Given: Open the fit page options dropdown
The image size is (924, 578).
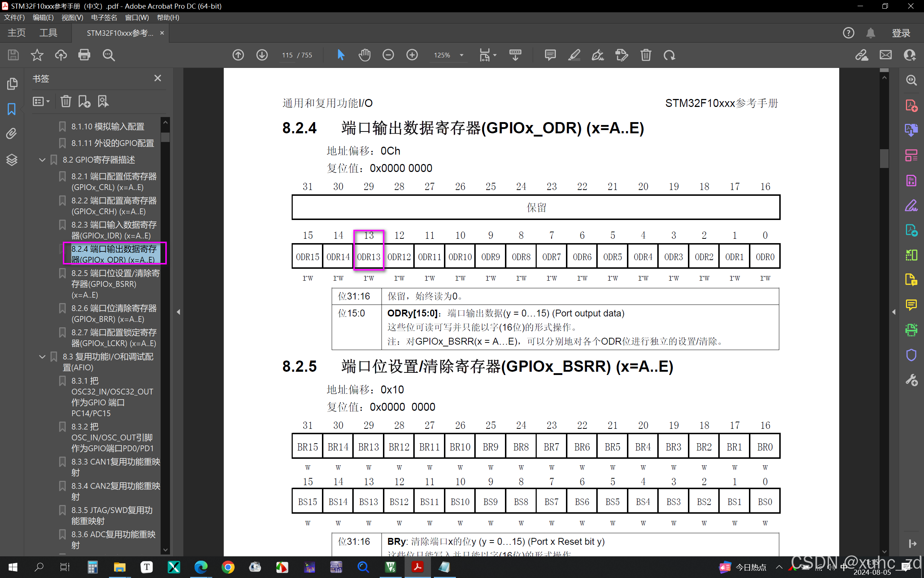Looking at the screenshot, I should point(488,55).
